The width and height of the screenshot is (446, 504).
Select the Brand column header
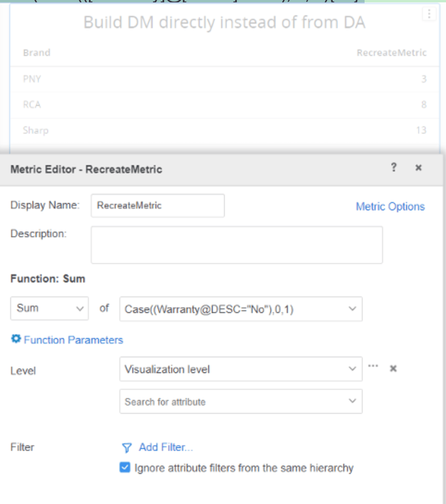tap(37, 53)
